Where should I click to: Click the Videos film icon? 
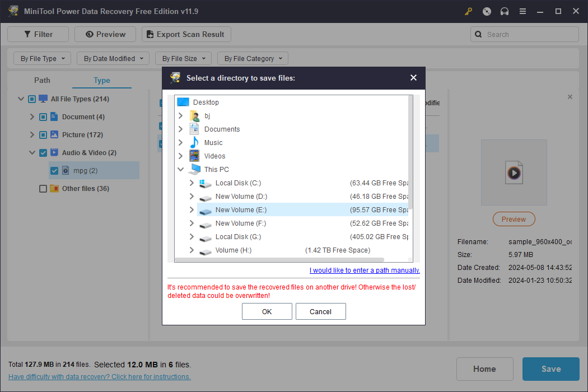pos(194,156)
